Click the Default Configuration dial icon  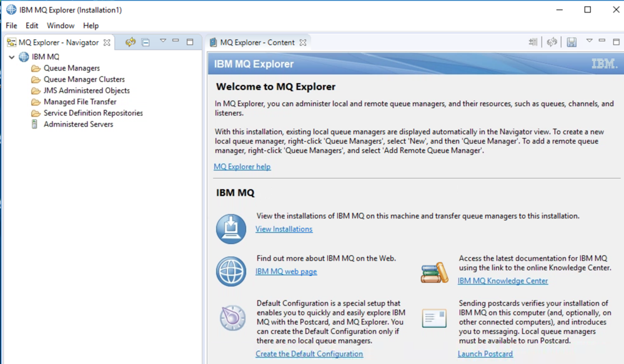click(x=232, y=317)
